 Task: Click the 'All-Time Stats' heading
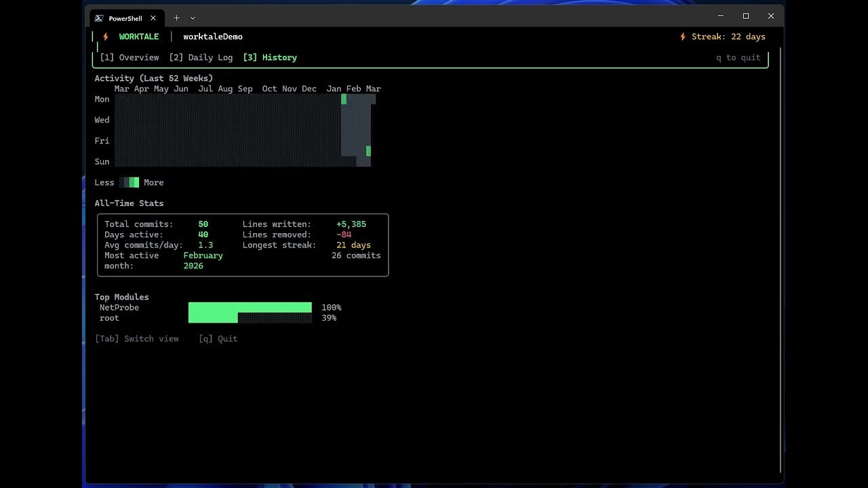[x=129, y=203]
